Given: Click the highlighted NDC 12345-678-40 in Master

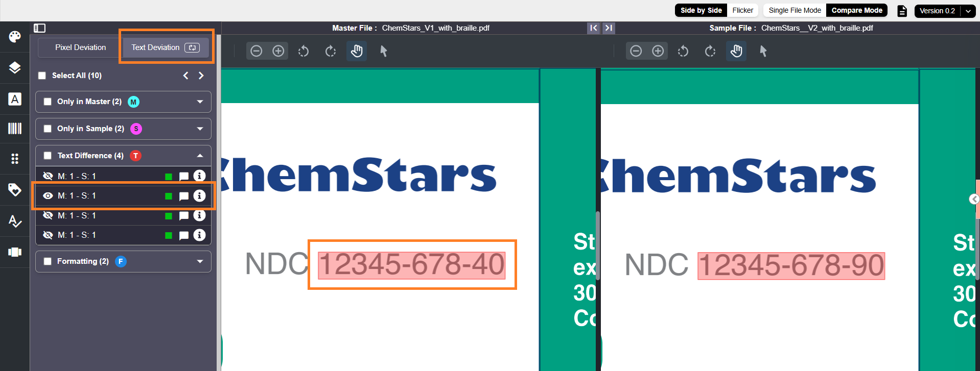Looking at the screenshot, I should [x=412, y=265].
